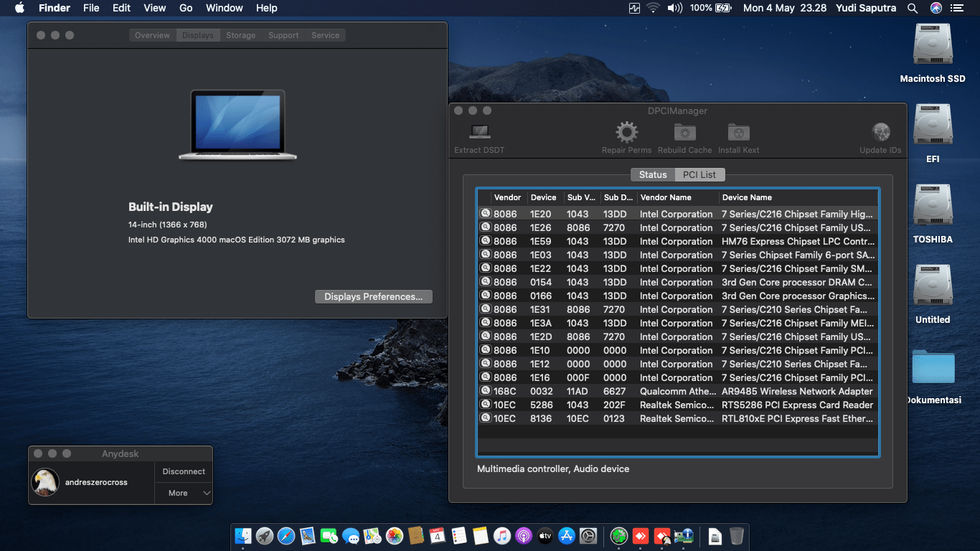Open the App Store in the Dock
980x551 pixels.
567,535
